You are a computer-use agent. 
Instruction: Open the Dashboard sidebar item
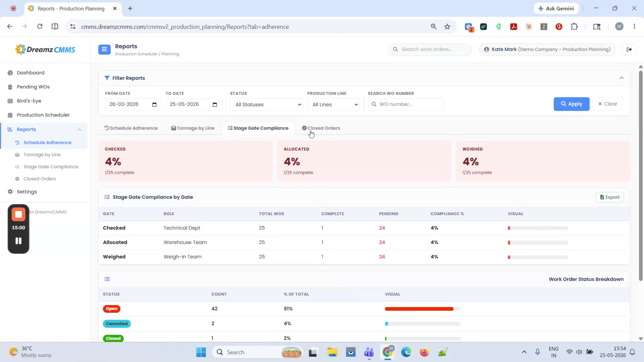pyautogui.click(x=30, y=73)
